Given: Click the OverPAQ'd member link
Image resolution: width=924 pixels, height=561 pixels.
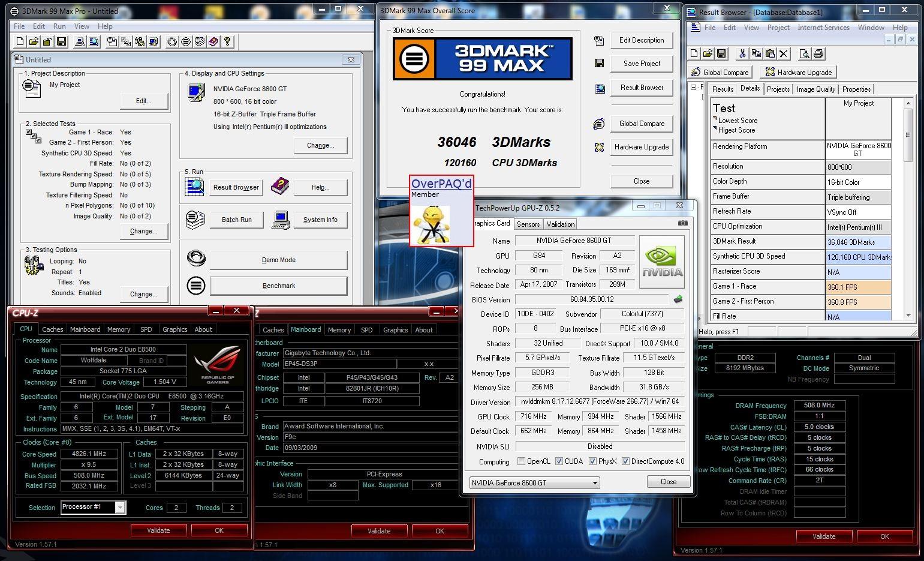Looking at the screenshot, I should [x=441, y=184].
